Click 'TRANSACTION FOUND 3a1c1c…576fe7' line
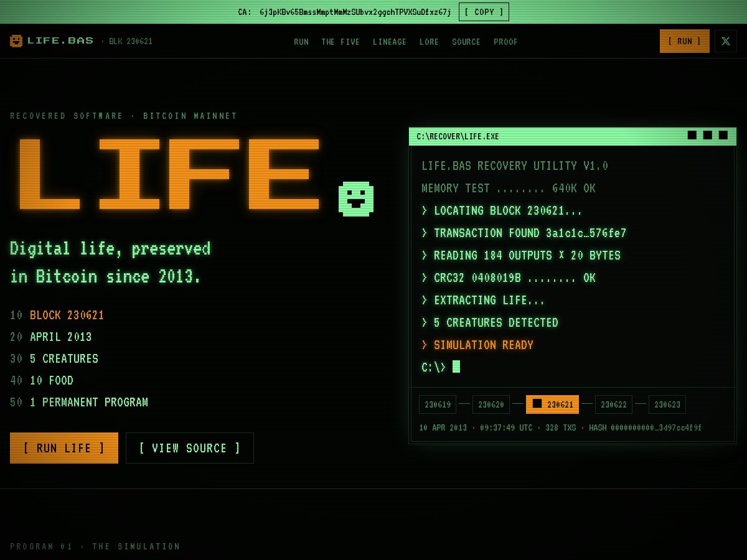 [x=524, y=233]
